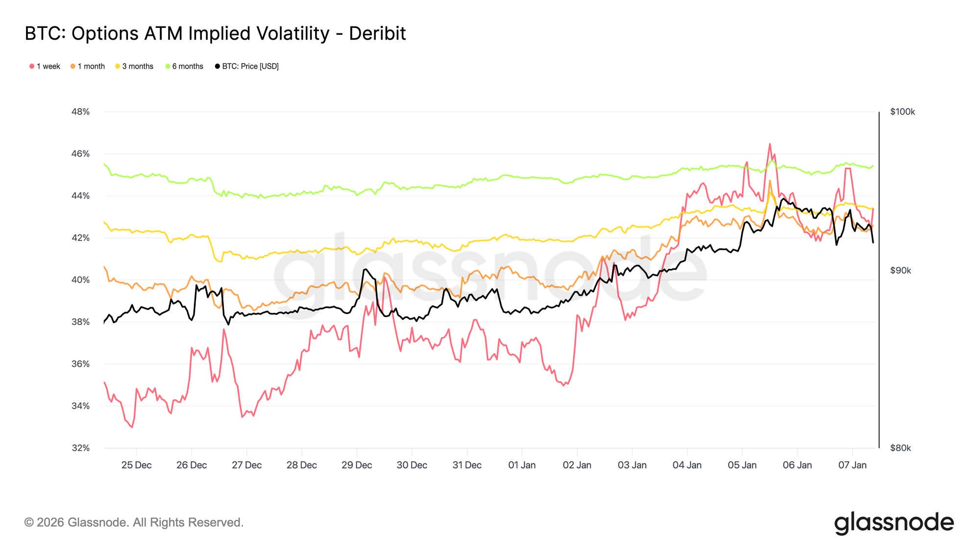Click the 48% left axis label

80,112
